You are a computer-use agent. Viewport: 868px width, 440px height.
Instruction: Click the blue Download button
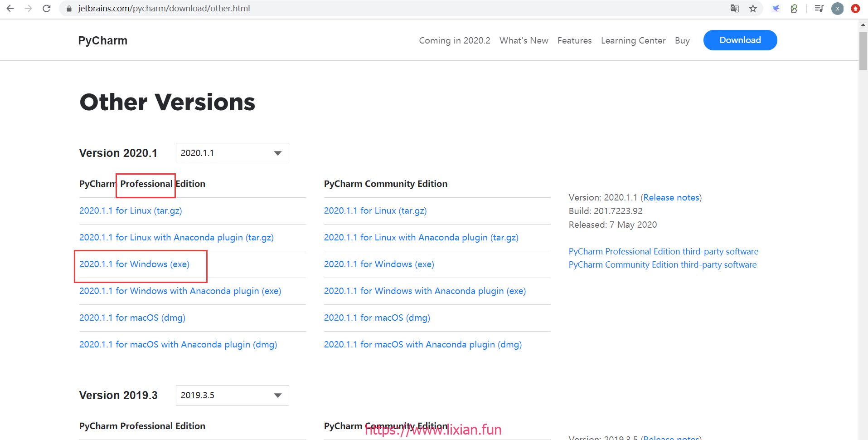point(740,40)
